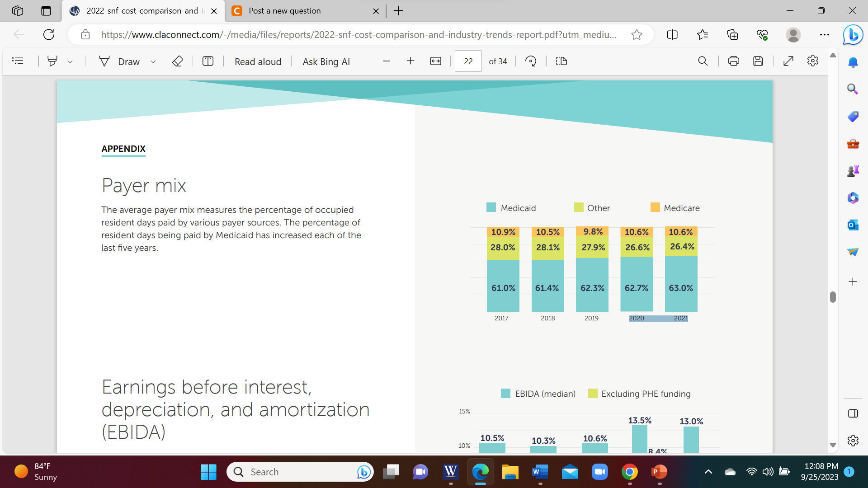Click the page number input box

468,61
